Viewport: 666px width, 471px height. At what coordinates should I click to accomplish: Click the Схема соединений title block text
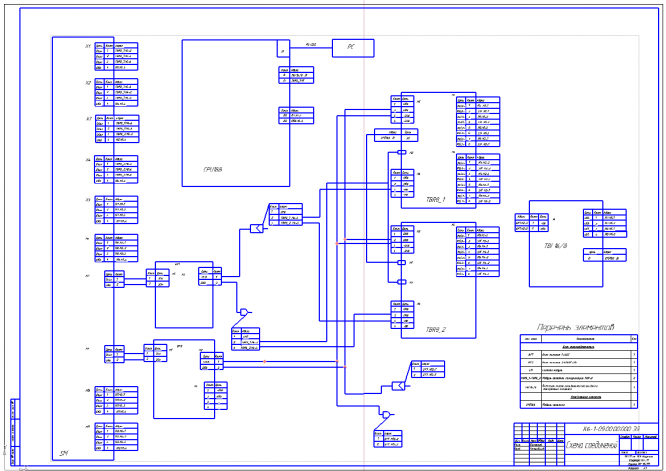pos(591,445)
